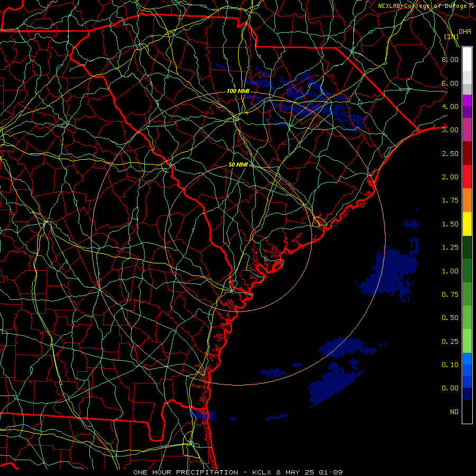Click the 2.50 legend value
The height and width of the screenshot is (476, 476).
450,153
